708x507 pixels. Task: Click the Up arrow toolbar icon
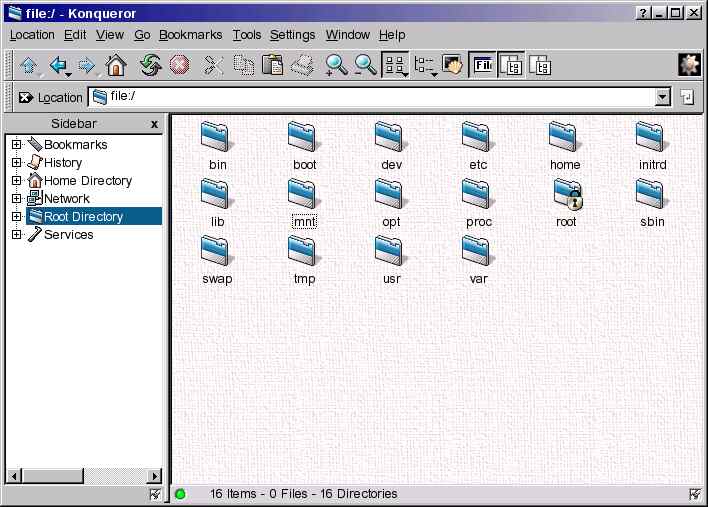pos(28,66)
